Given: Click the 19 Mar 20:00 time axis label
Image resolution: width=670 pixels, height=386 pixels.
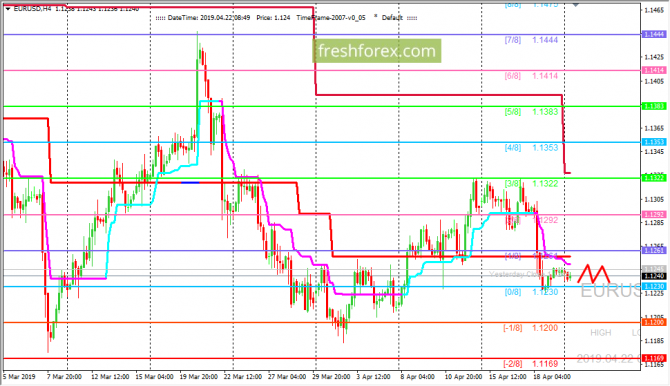Looking at the screenshot, I should pos(199,377).
